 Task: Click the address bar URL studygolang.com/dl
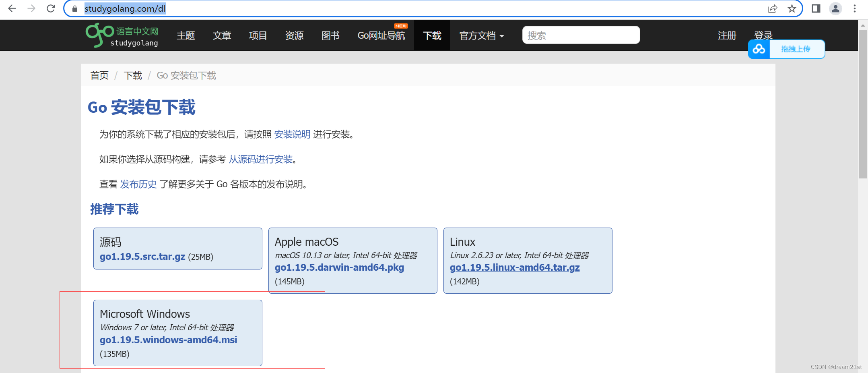(x=125, y=8)
